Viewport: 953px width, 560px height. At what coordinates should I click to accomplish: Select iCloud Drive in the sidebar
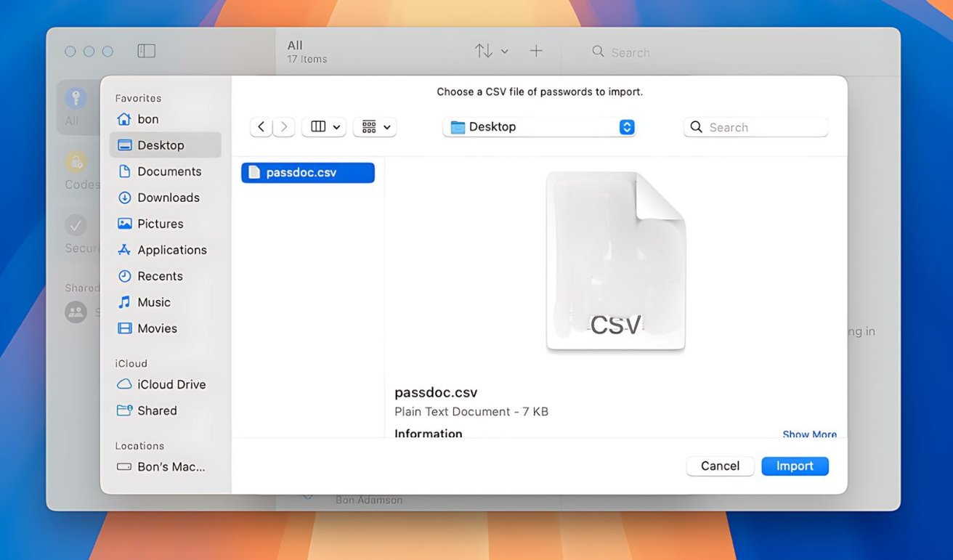point(170,384)
